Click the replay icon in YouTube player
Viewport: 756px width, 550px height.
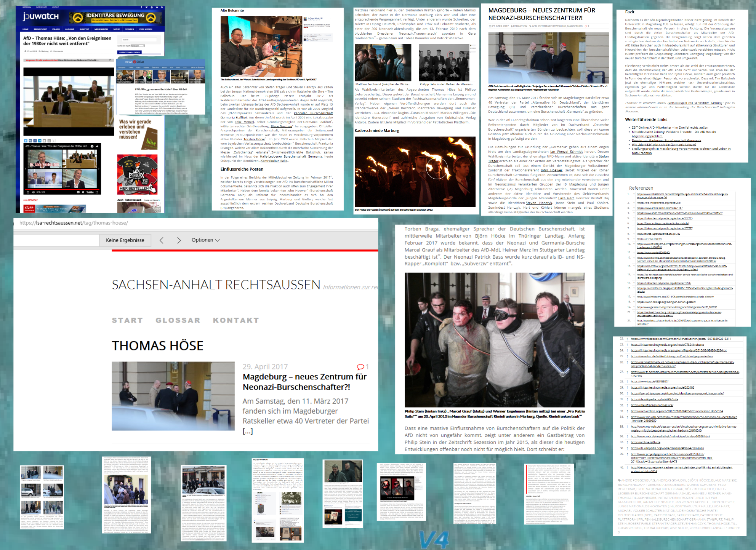pyautogui.click(x=28, y=192)
